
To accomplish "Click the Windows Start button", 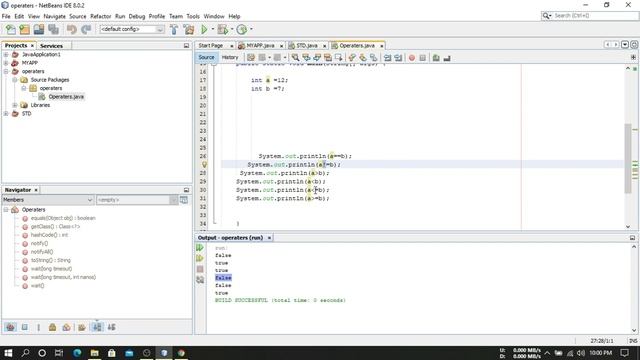I will (x=8, y=353).
